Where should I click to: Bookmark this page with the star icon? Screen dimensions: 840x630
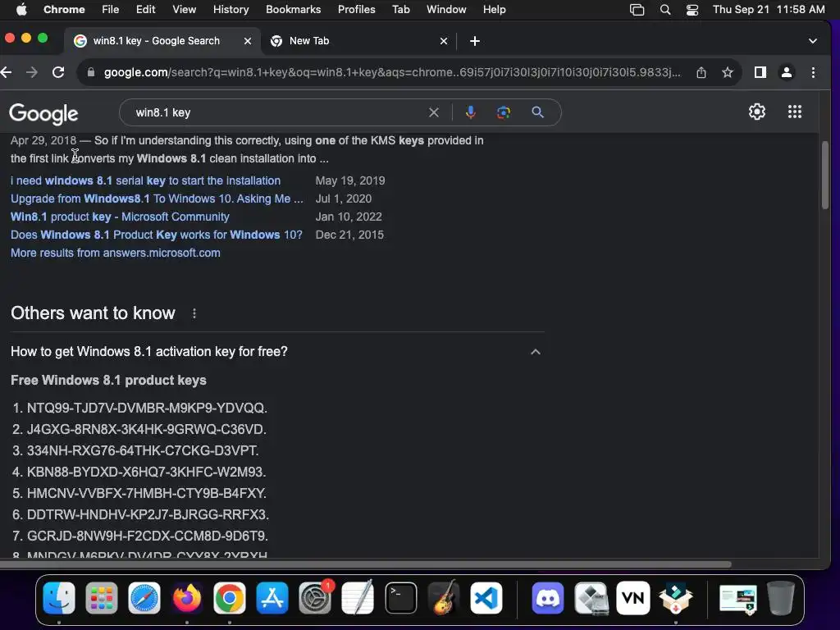click(x=727, y=72)
